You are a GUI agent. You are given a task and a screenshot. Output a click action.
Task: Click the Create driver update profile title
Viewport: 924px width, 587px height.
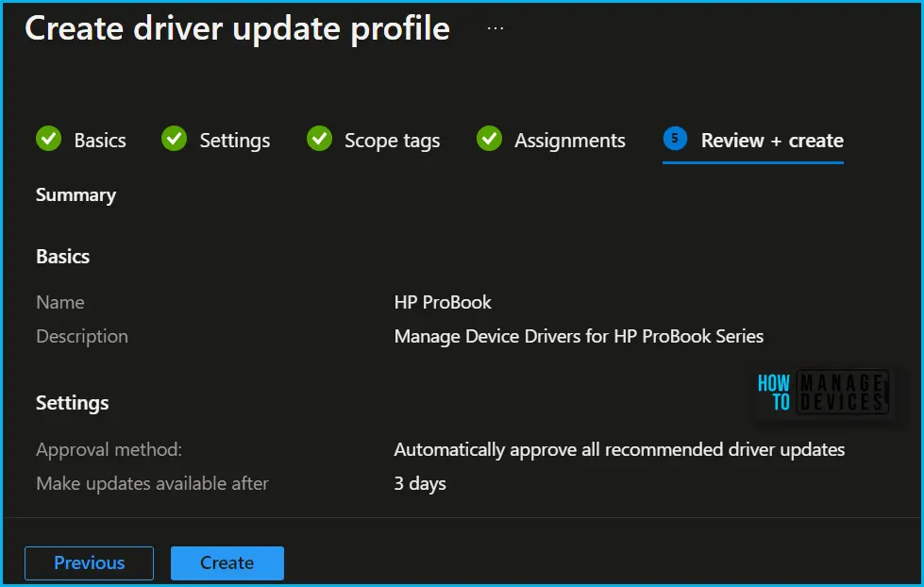(x=238, y=28)
